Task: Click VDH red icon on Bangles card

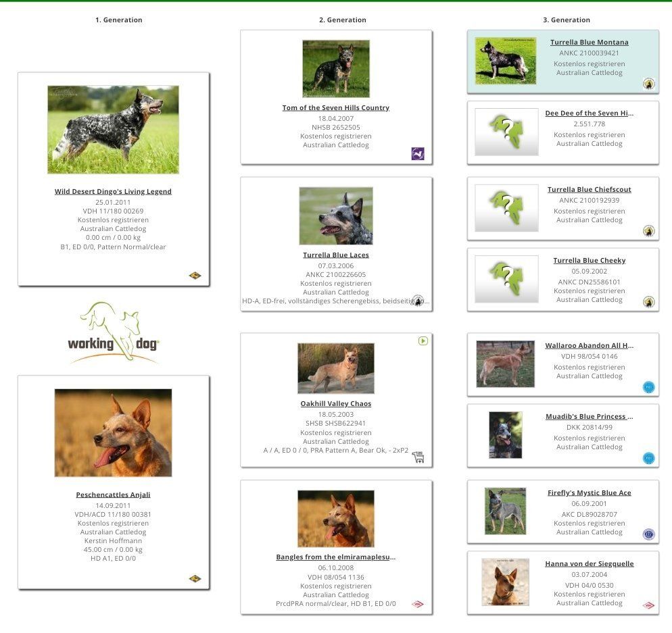Action: 417,604
